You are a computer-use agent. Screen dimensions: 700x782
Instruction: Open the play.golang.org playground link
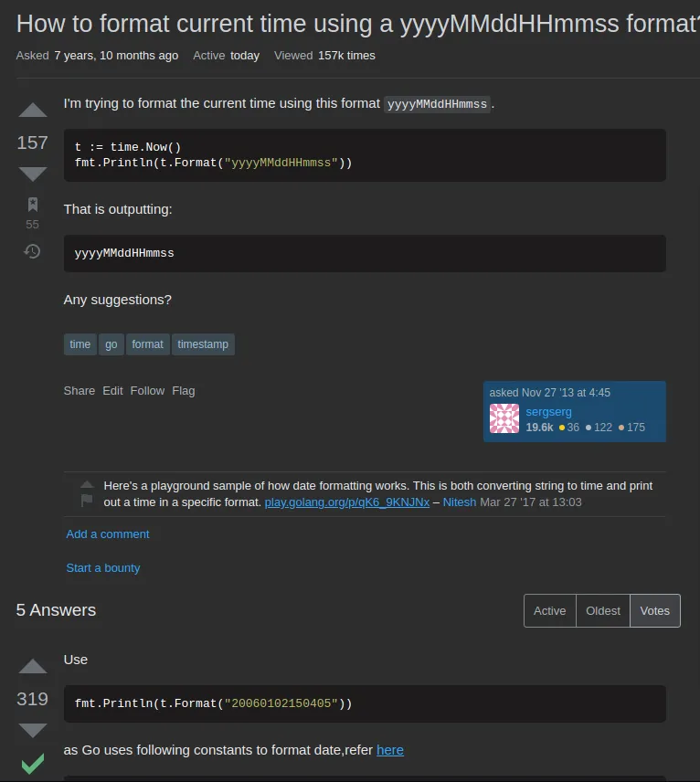346,502
